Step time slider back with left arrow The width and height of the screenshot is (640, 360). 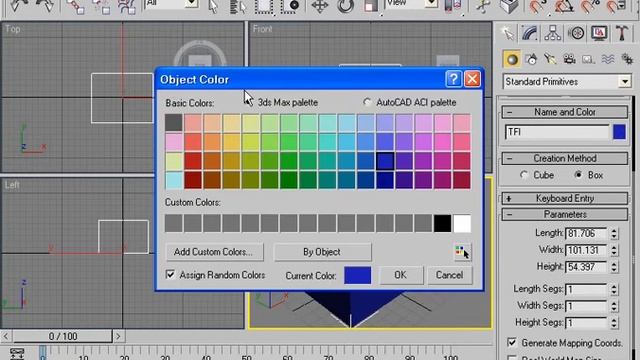6,336
